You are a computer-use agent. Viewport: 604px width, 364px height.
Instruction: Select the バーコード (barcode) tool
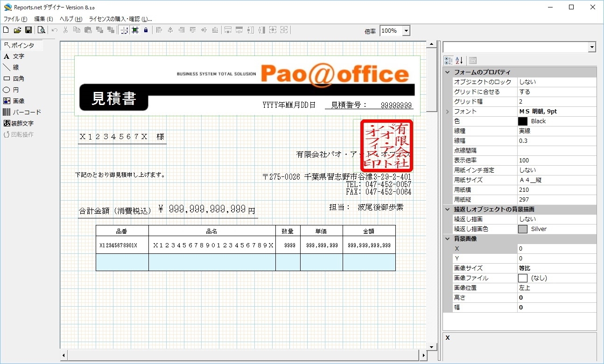point(19,112)
